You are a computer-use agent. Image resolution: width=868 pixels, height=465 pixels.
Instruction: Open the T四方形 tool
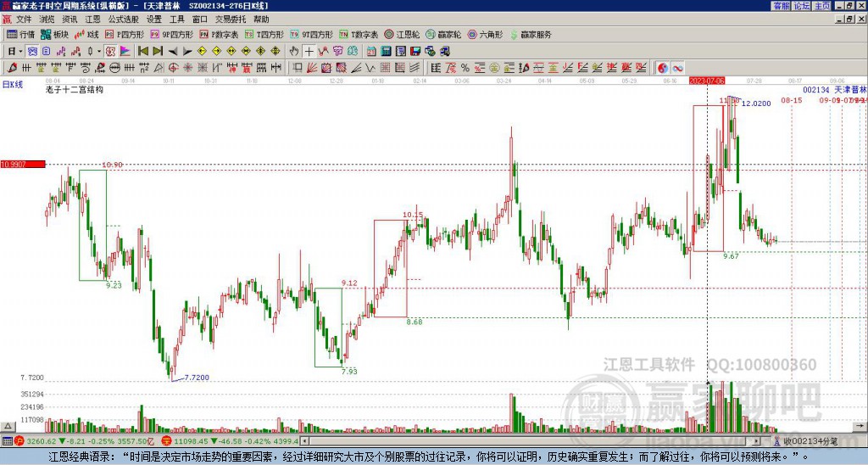click(x=264, y=34)
